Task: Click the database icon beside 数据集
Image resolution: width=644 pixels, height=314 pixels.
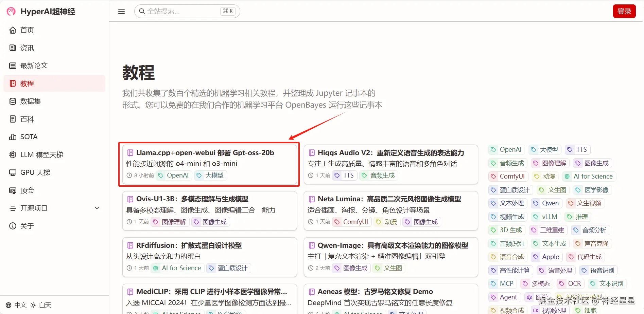Action: click(13, 101)
